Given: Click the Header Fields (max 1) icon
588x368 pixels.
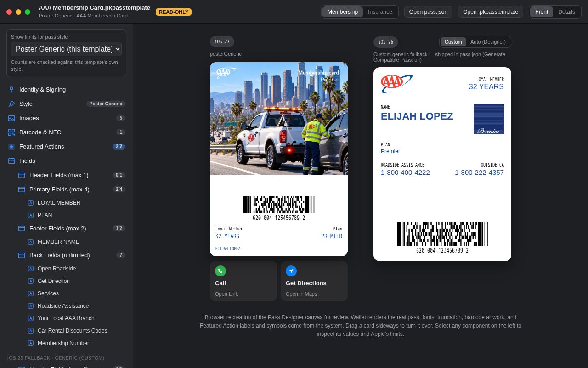Looking at the screenshot, I should click(22, 175).
